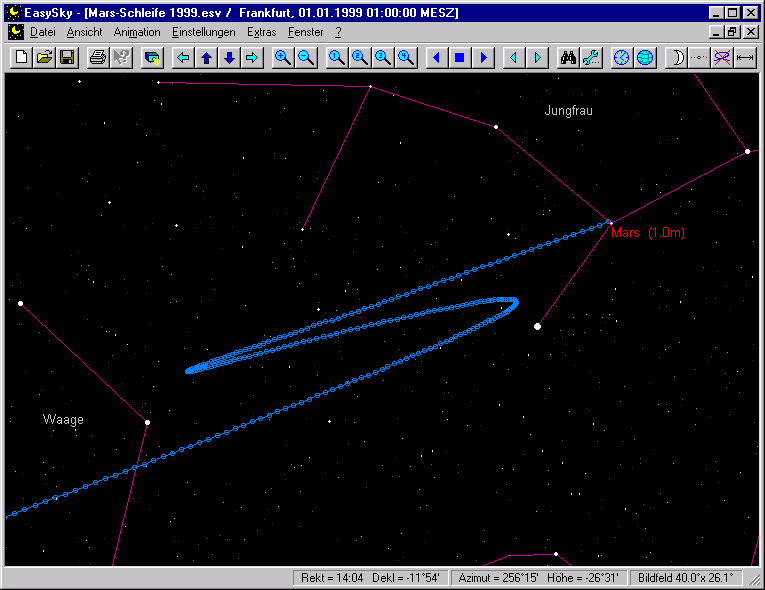Click the globe location icon

pos(645,58)
